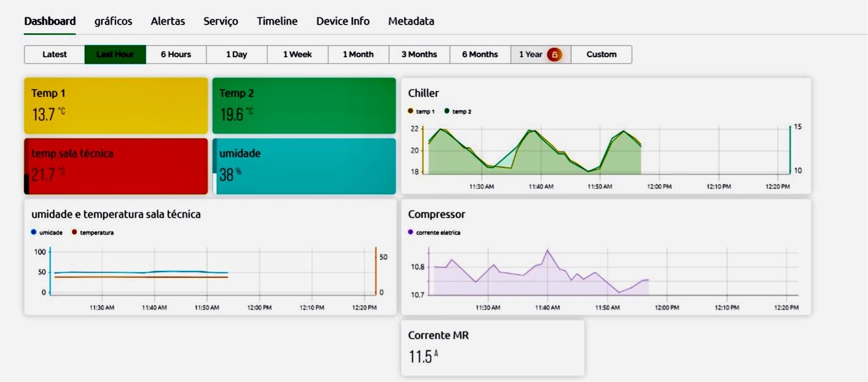868x382 pixels.
Task: Toggle the temp 1 series label in Chiller legend
Action: pos(425,112)
